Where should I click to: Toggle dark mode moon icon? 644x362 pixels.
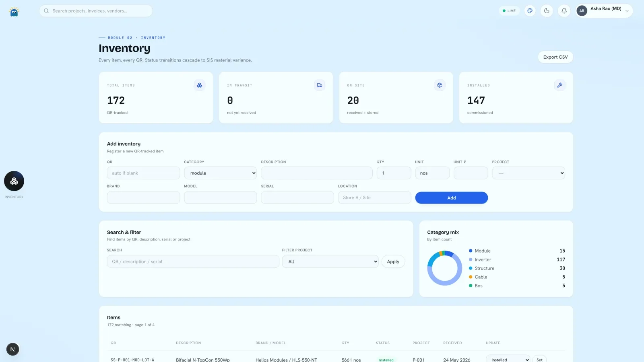[547, 11]
